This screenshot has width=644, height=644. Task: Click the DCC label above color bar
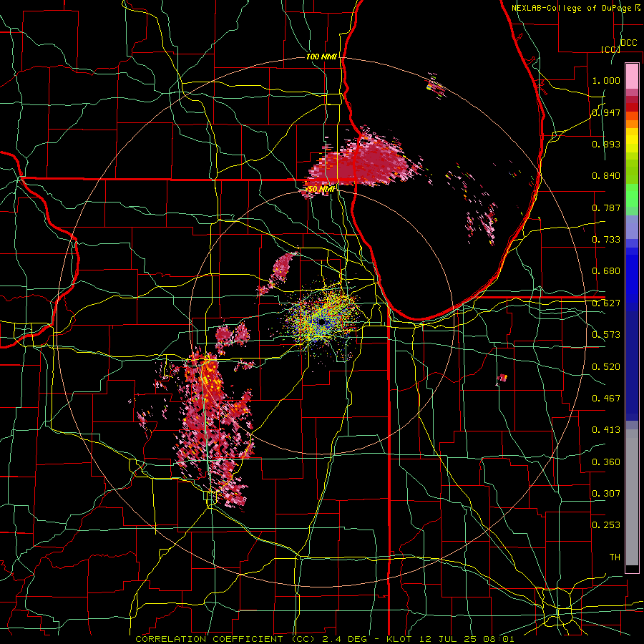628,43
